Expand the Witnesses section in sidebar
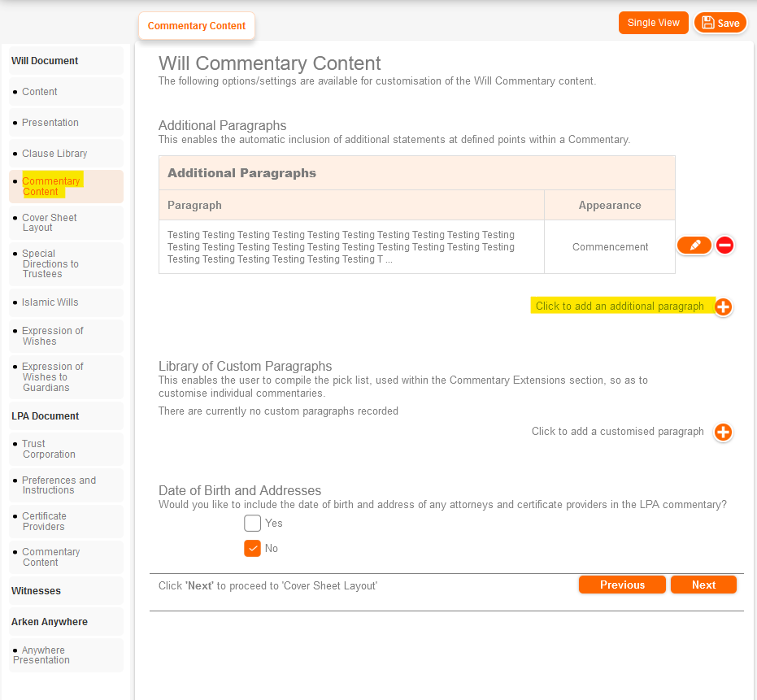This screenshot has width=757, height=700. (36, 591)
